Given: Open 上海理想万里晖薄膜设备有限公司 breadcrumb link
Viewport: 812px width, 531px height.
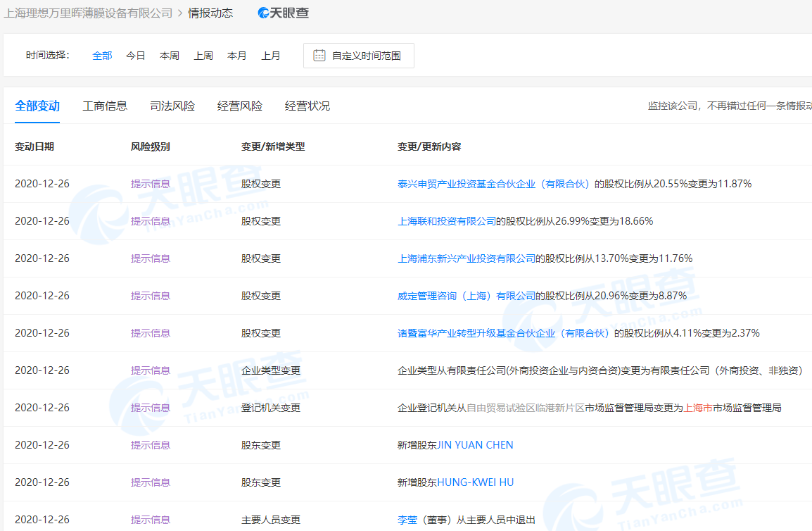Looking at the screenshot, I should click(88, 13).
